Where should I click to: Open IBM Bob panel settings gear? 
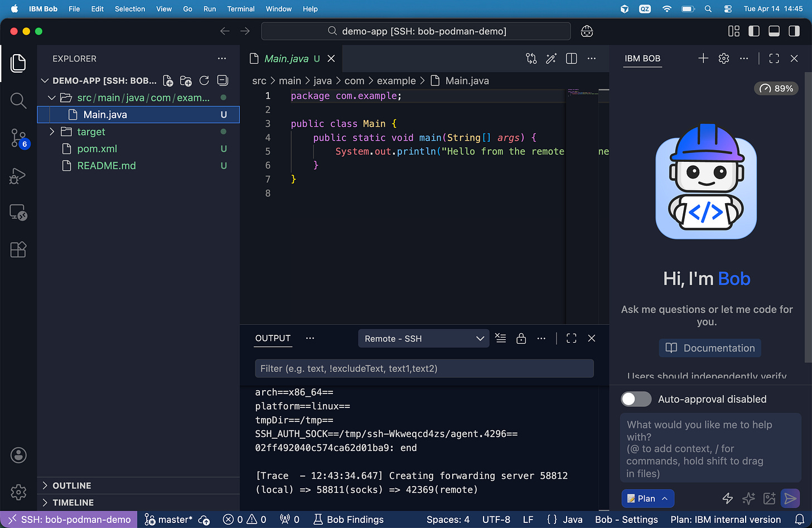pyautogui.click(x=724, y=59)
